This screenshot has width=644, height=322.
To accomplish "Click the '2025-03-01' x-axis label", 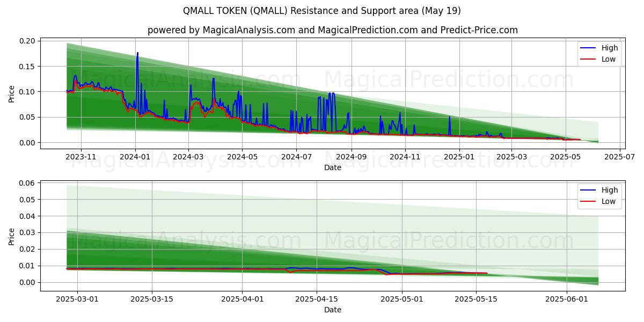I will tap(77, 299).
